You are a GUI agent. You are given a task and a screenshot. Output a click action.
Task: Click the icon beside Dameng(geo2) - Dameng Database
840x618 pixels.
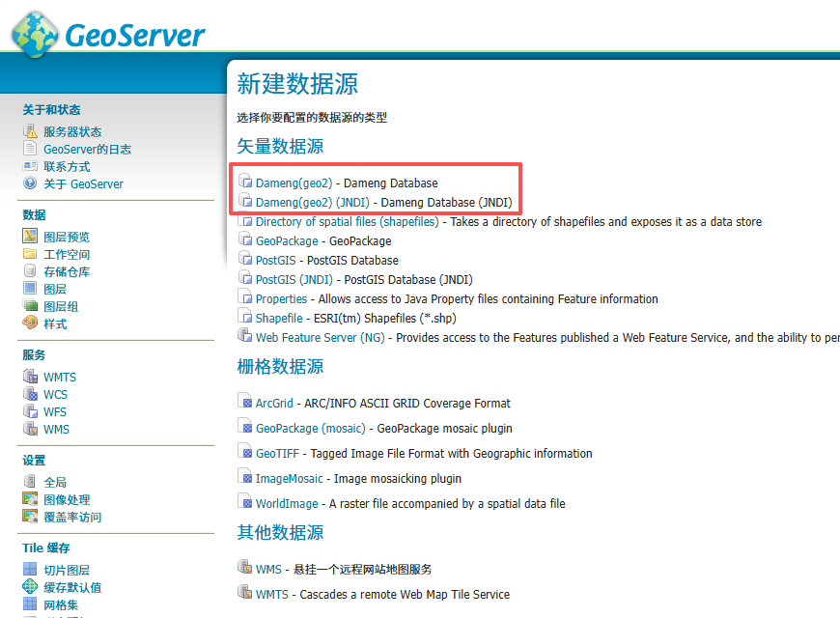245,181
